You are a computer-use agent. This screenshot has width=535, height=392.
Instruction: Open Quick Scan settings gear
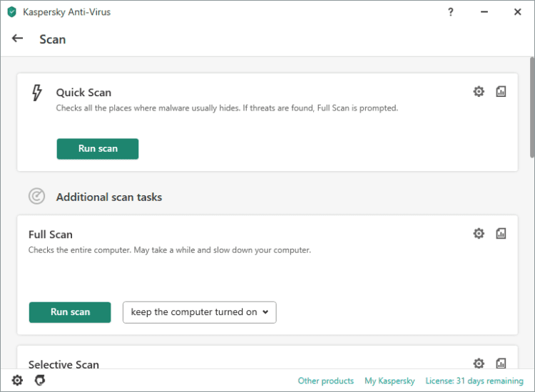coord(479,91)
